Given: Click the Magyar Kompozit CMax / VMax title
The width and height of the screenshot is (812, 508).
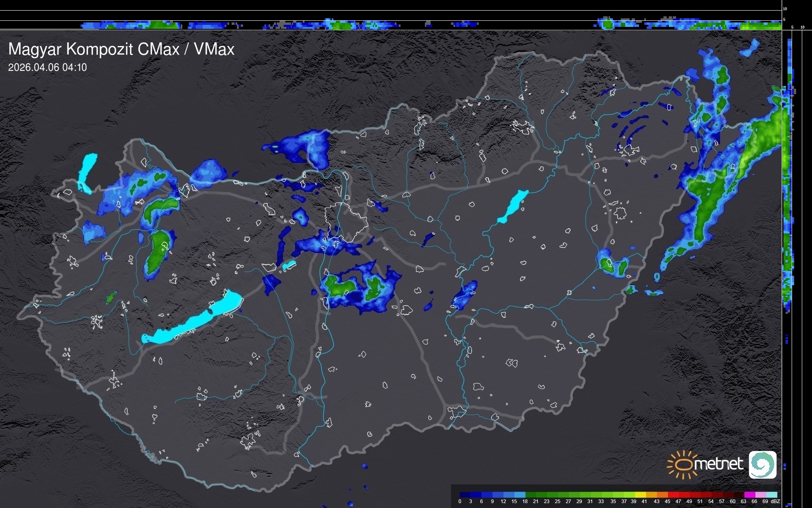Looking at the screenshot, I should (121, 49).
